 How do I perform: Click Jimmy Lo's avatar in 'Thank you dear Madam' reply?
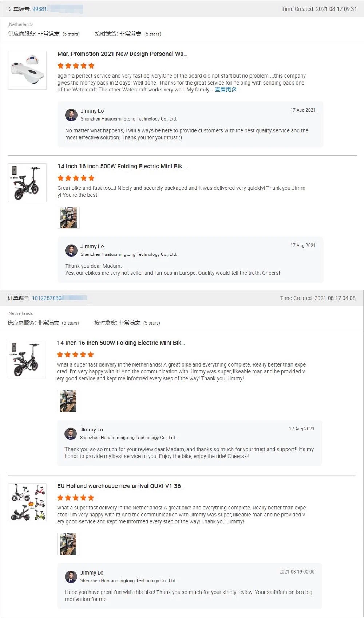tap(71, 250)
